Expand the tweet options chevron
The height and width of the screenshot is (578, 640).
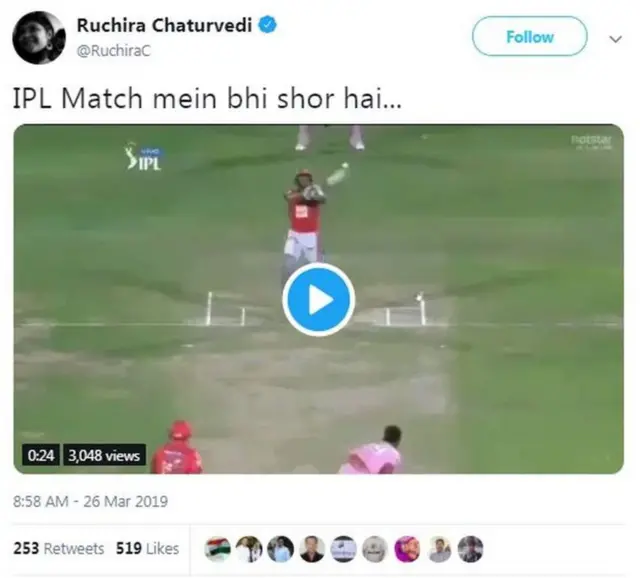coord(615,39)
